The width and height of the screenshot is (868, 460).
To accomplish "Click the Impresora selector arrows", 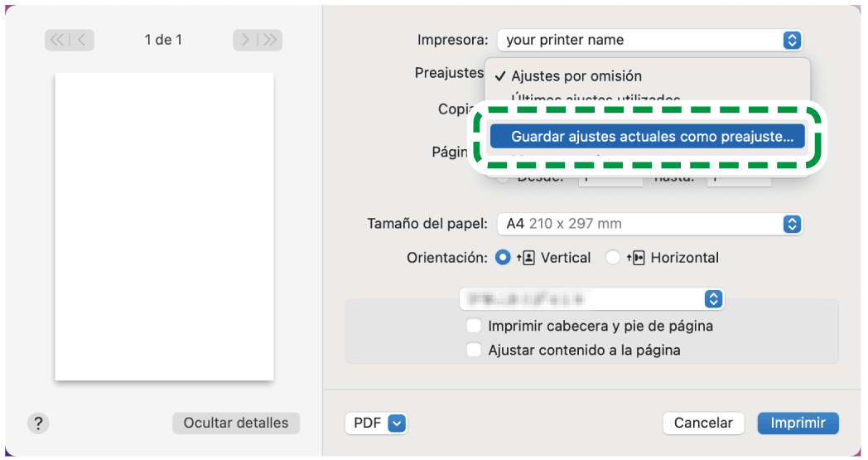I will point(793,40).
